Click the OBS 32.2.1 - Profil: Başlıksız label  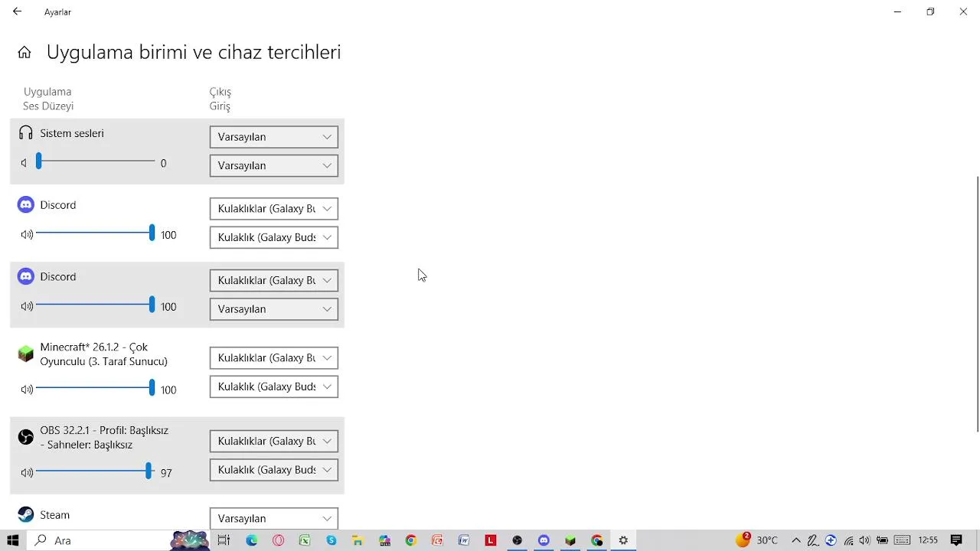tap(104, 437)
